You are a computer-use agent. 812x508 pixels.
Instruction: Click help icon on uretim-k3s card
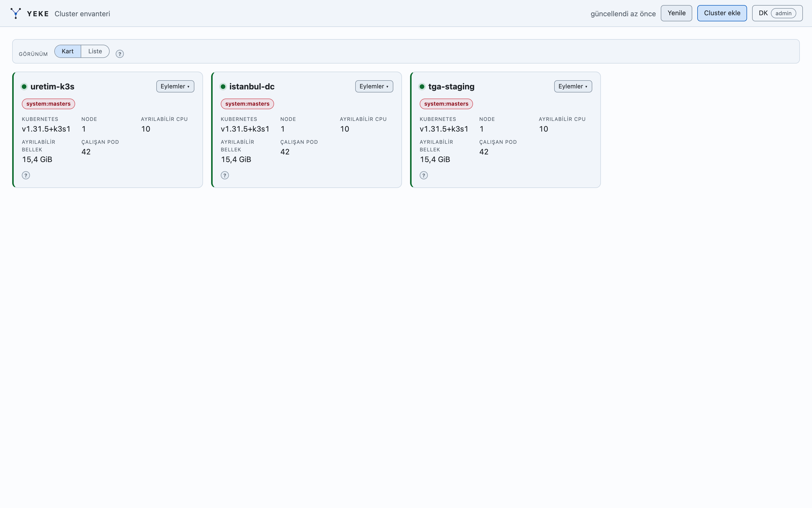26,175
